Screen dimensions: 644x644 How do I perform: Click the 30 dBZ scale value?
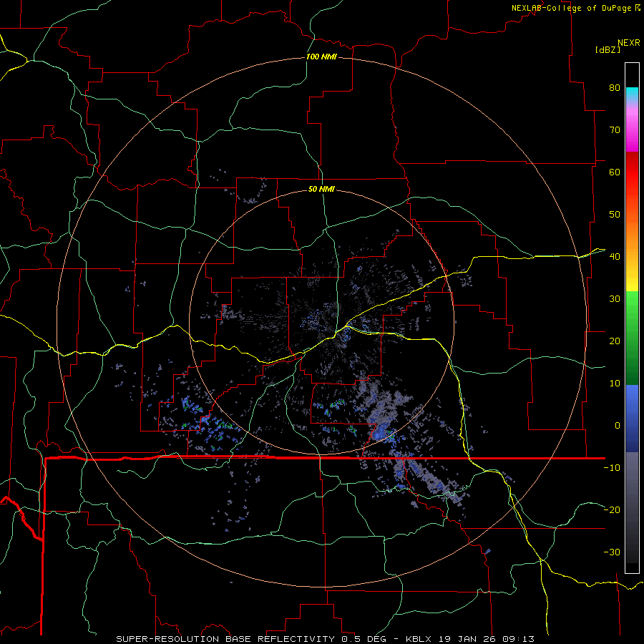tap(615, 299)
